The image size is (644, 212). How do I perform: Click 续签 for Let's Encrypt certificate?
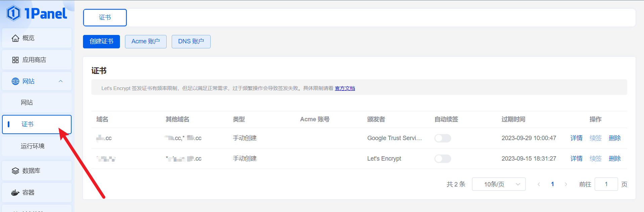point(596,159)
